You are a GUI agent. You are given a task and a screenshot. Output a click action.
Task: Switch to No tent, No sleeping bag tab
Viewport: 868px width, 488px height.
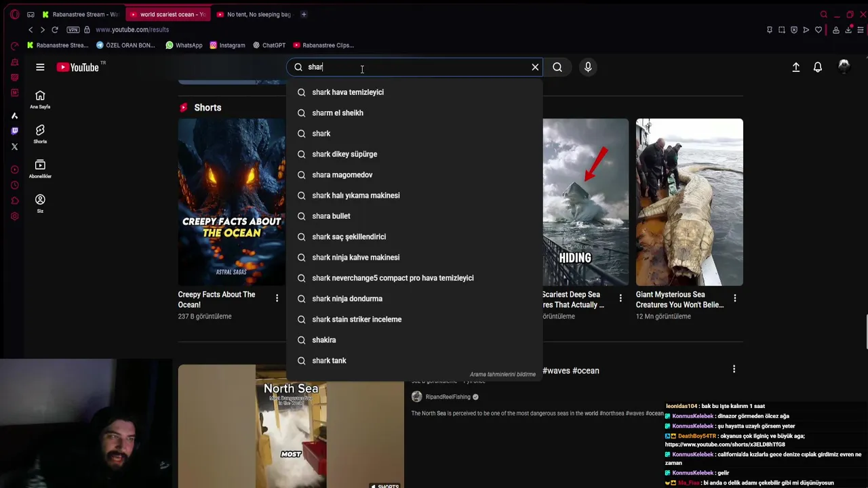pyautogui.click(x=254, y=14)
